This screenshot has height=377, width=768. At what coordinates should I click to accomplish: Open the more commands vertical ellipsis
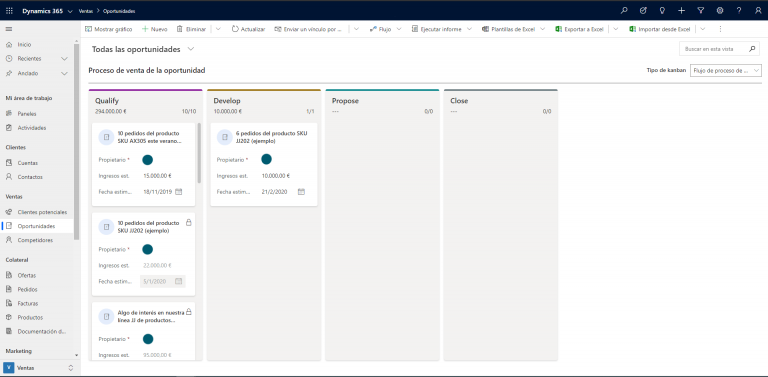pyautogui.click(x=720, y=29)
